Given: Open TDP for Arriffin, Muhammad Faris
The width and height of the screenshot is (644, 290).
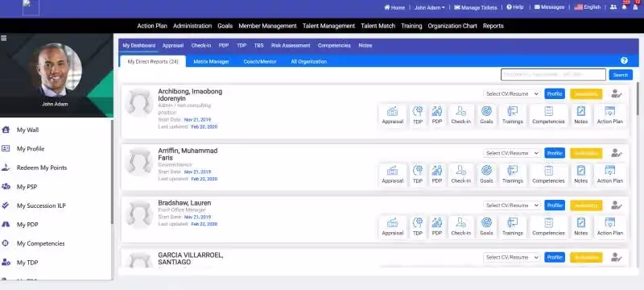Looking at the screenshot, I should pyautogui.click(x=418, y=174).
